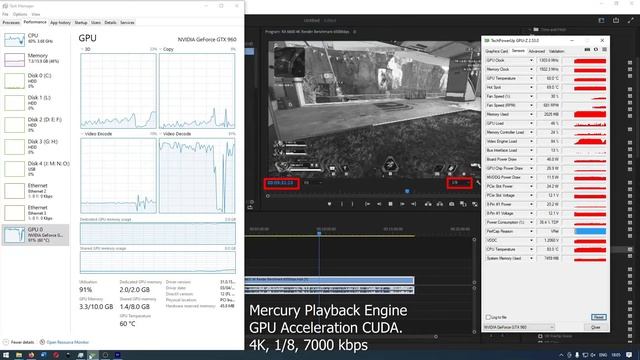The image size is (640, 360).
Task: Select Disk 4 USB drive in sidebar
Action: (x=36, y=169)
